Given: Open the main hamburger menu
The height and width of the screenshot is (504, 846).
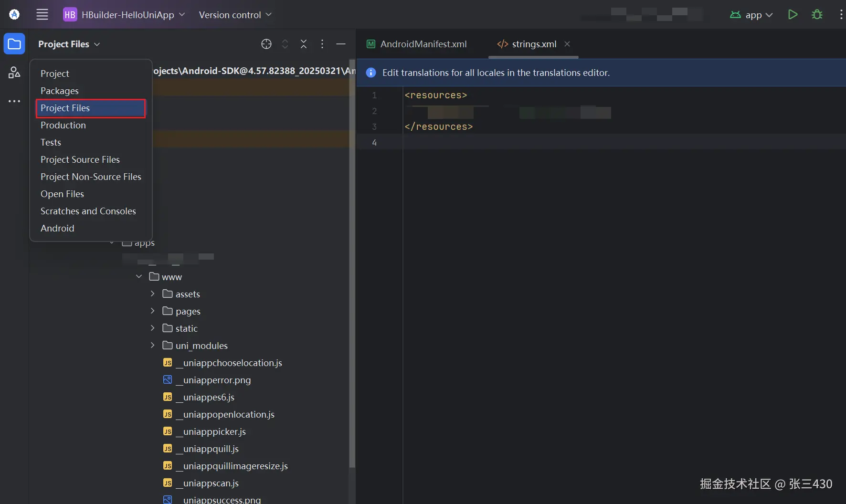Looking at the screenshot, I should coord(42,15).
